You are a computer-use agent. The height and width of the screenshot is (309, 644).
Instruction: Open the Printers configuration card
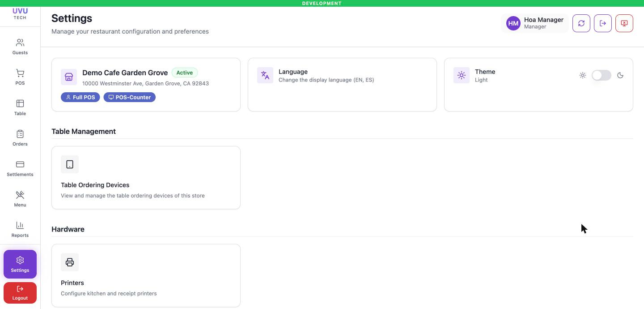pos(146,275)
